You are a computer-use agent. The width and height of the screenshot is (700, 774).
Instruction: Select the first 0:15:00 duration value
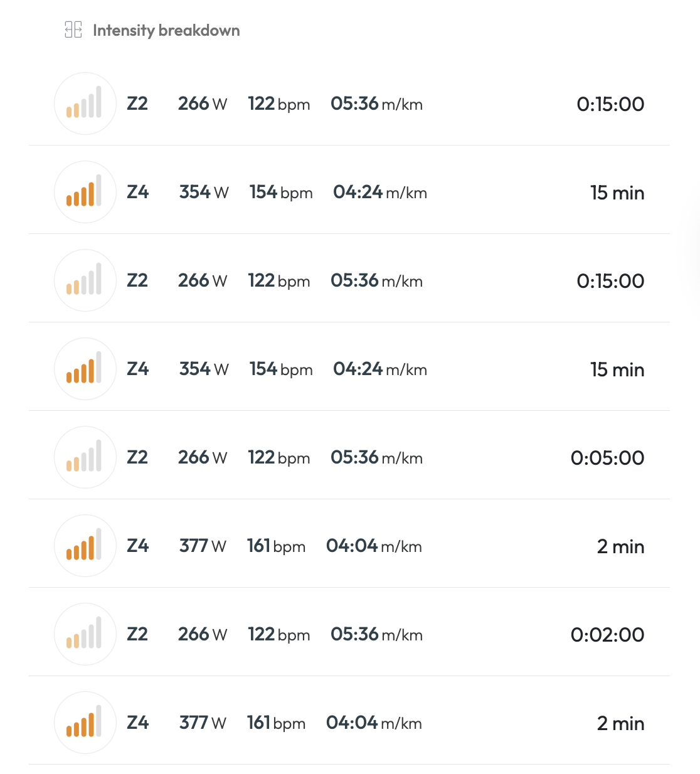tap(610, 104)
